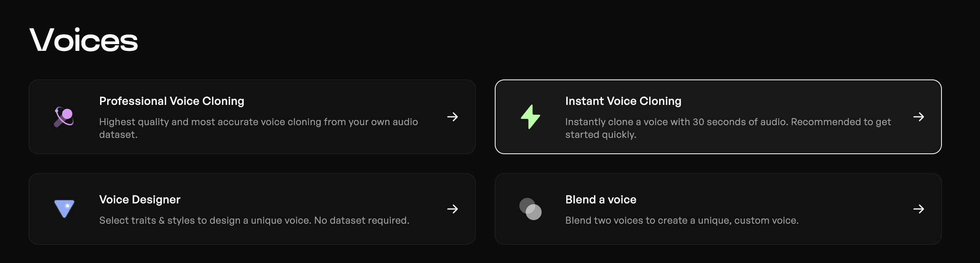Image resolution: width=980 pixels, height=263 pixels.
Task: Click the arrow on Professional Voice Cloning card
Action: [x=453, y=117]
